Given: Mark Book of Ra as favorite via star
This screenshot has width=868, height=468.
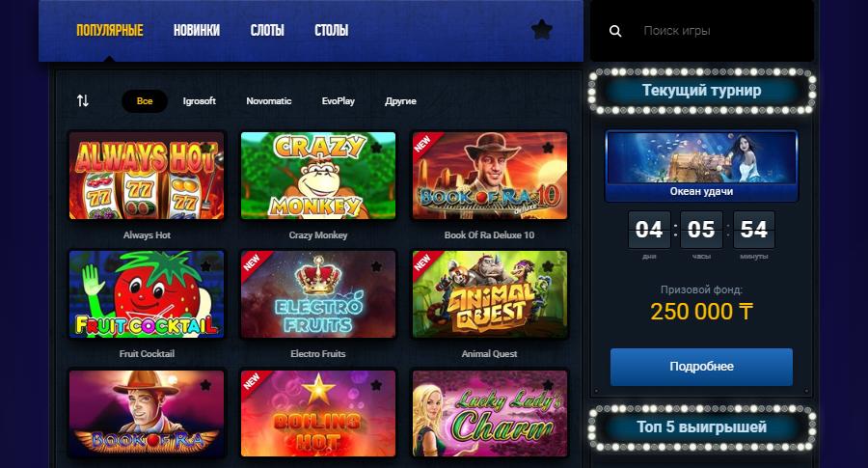Looking at the screenshot, I should pos(205,385).
